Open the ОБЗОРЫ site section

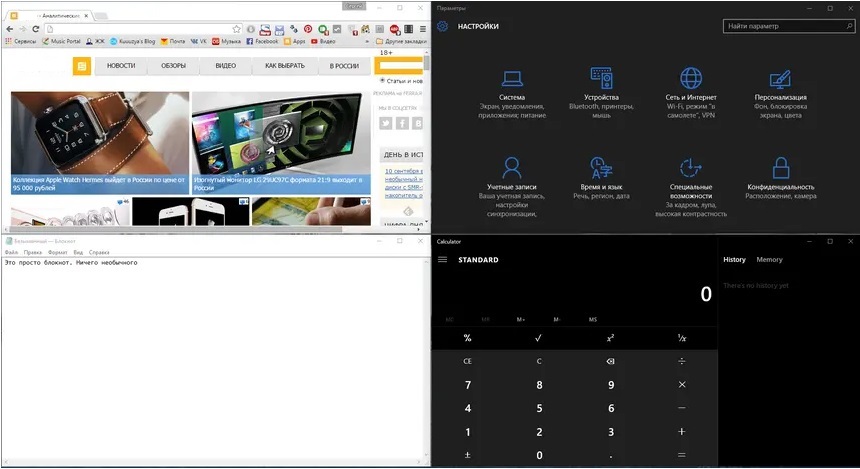click(x=173, y=66)
